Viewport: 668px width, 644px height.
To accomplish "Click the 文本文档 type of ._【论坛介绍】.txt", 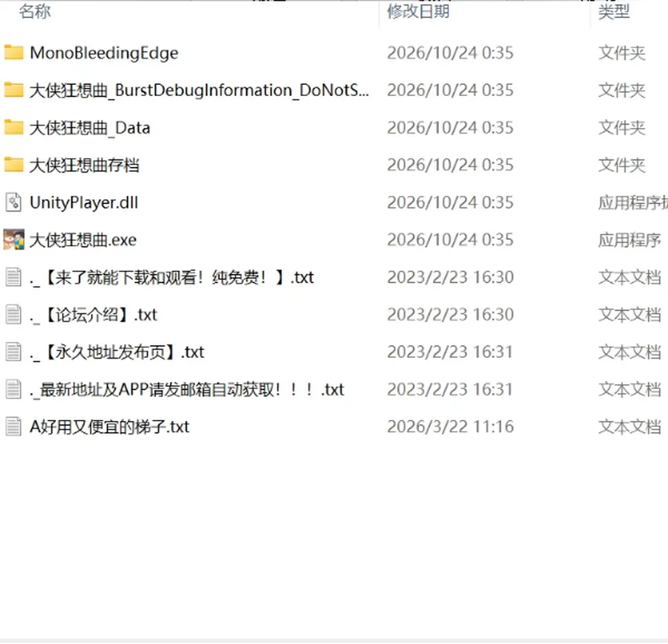I will click(x=630, y=315).
